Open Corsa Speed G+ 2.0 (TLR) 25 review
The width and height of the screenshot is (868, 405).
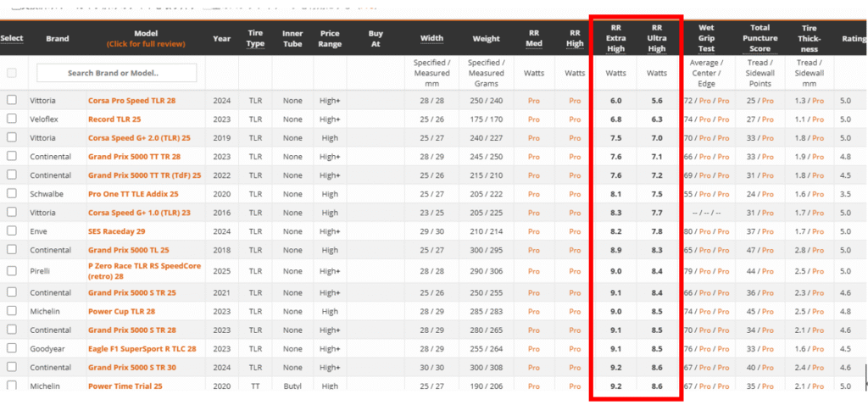[138, 138]
